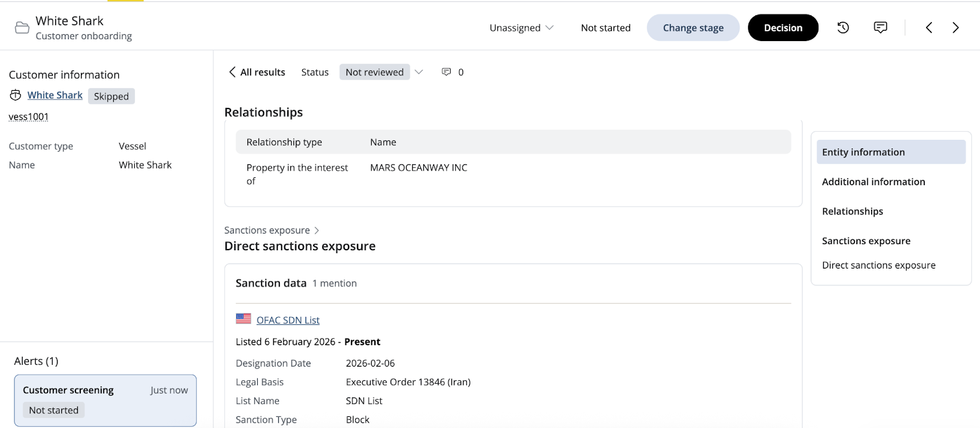Open the Unassigned assignee dropdown
Image resolution: width=980 pixels, height=428 pixels.
(x=521, y=28)
